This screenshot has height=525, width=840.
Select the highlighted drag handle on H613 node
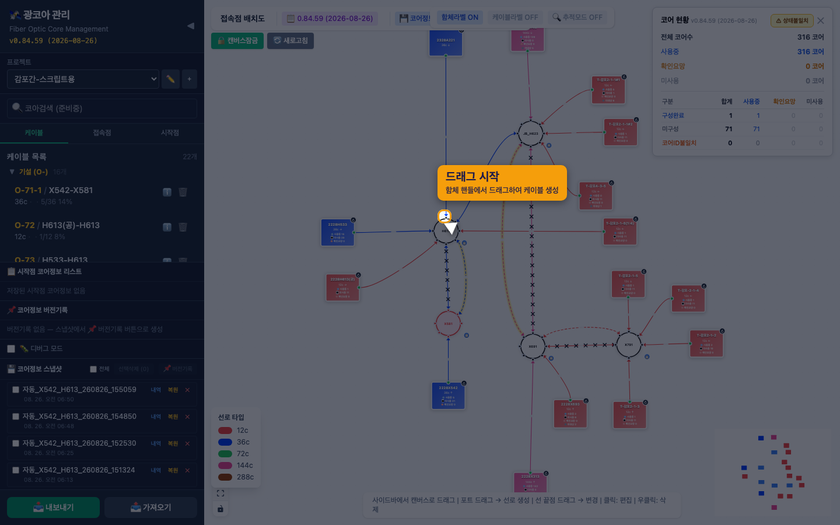coord(445,216)
